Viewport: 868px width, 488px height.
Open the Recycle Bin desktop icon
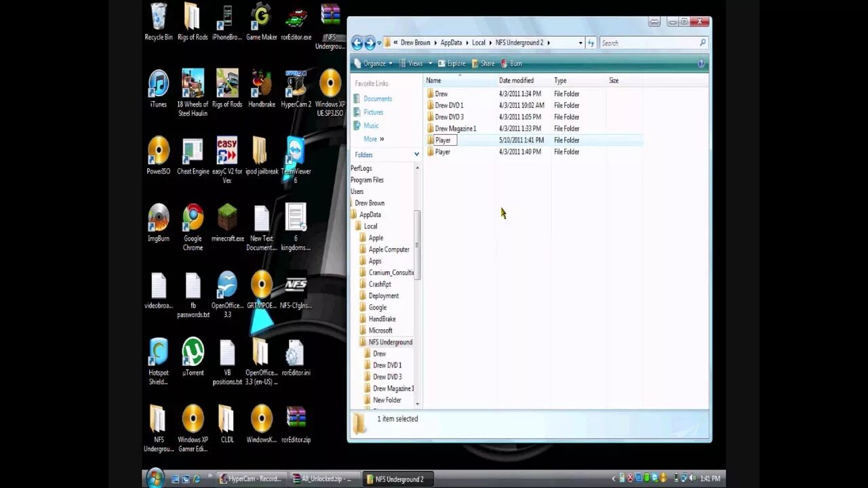coord(159,22)
